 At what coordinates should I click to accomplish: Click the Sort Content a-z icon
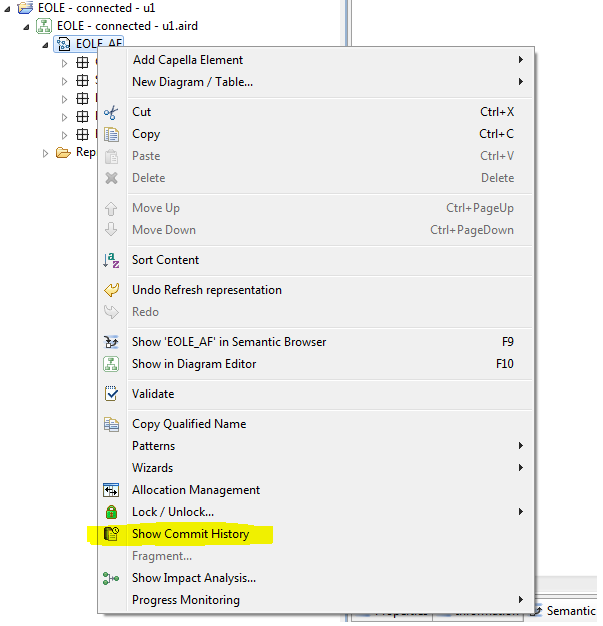(x=112, y=260)
